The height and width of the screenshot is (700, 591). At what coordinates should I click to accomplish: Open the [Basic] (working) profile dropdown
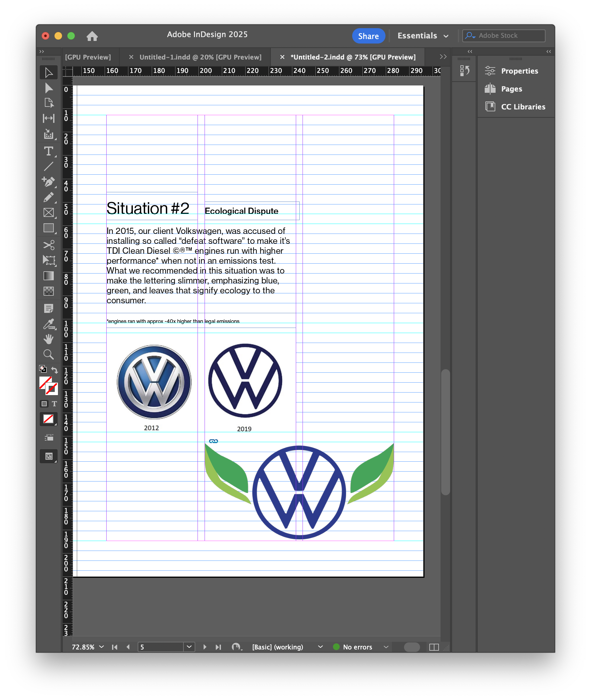click(320, 647)
